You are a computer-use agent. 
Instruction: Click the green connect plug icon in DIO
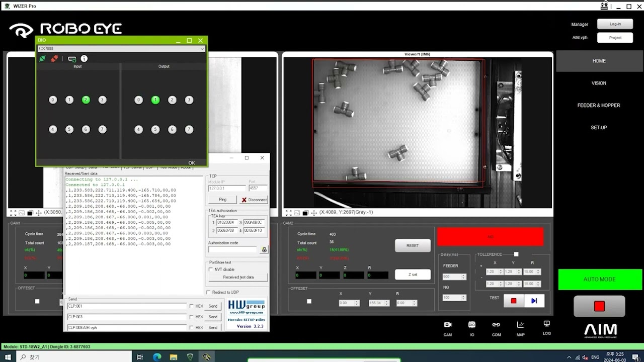(x=42, y=59)
